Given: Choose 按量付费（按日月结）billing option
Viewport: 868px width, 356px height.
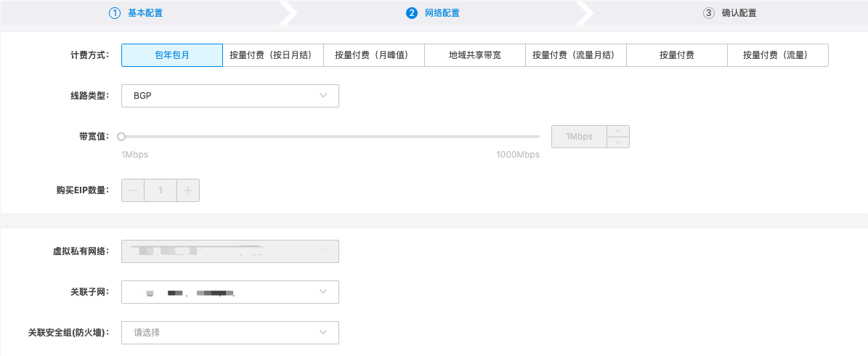Looking at the screenshot, I should (x=272, y=55).
